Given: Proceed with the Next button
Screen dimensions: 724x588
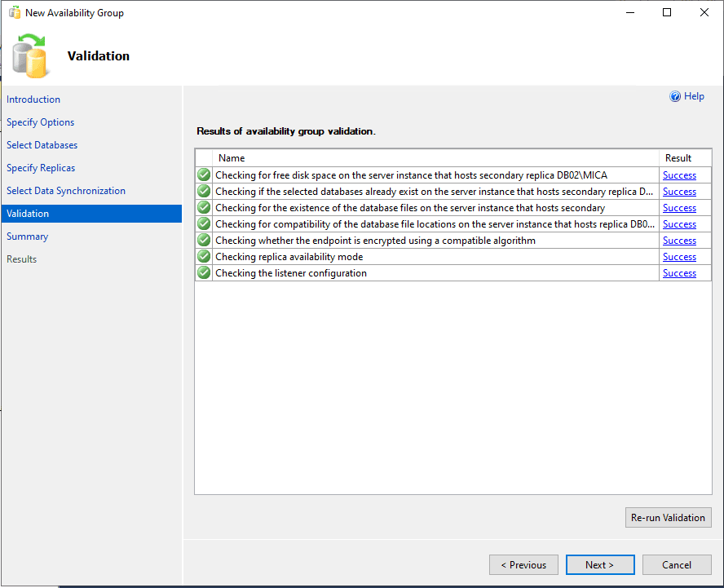Looking at the screenshot, I should [599, 564].
